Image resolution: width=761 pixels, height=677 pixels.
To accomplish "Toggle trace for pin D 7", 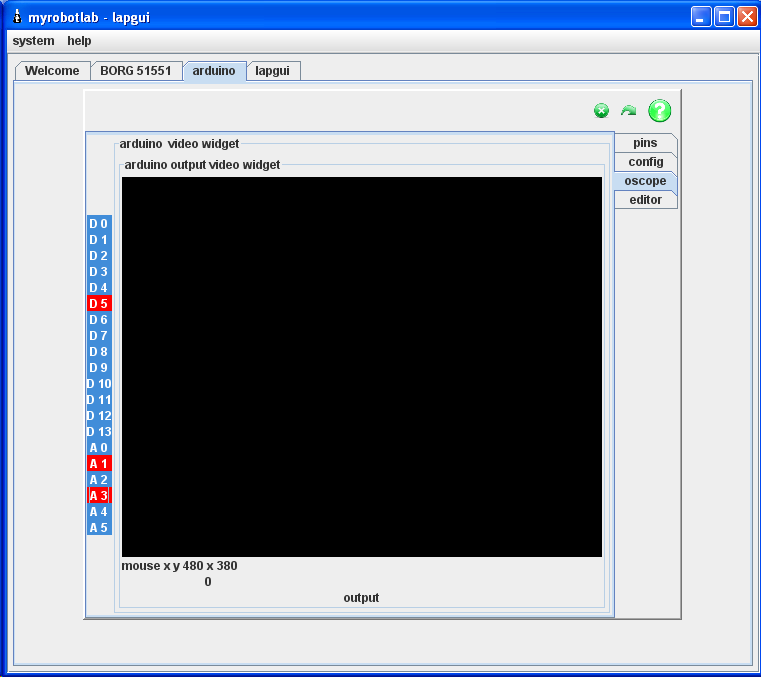I will click(99, 335).
